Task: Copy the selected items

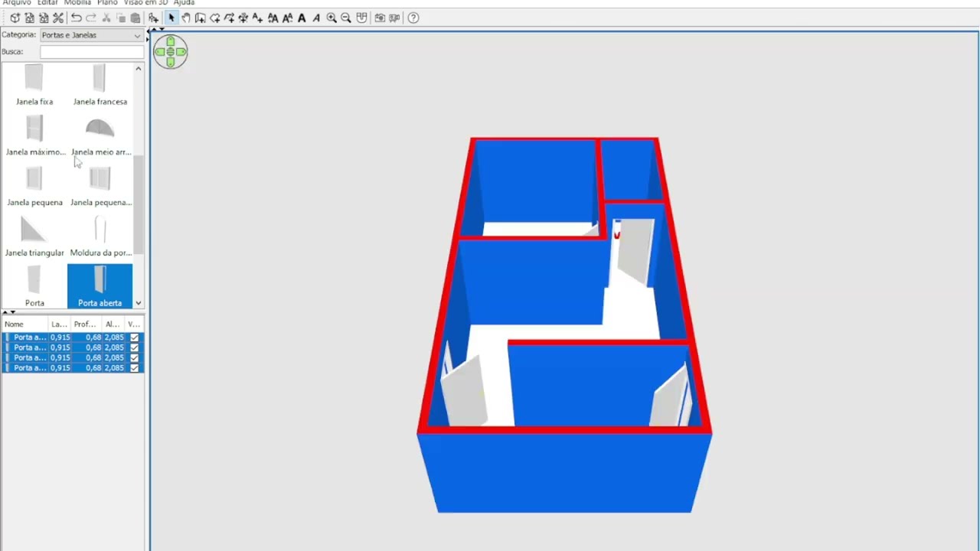Action: click(121, 18)
